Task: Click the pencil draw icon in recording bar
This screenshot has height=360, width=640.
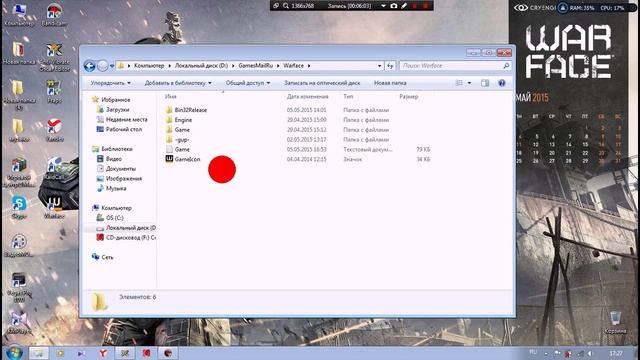Action: pyautogui.click(x=404, y=6)
